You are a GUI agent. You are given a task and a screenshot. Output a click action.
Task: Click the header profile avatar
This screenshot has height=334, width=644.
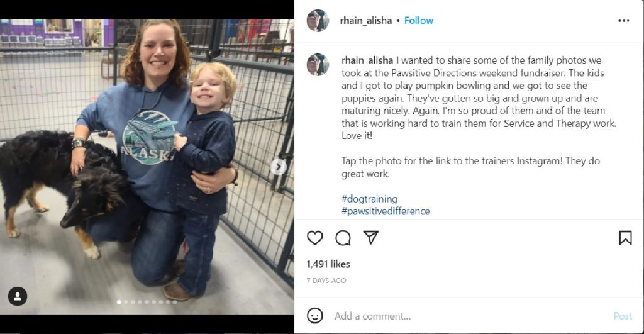[x=317, y=21]
